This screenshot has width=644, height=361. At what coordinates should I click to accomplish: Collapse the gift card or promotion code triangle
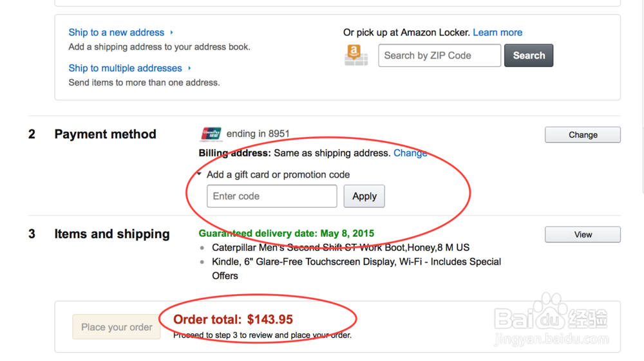point(200,174)
